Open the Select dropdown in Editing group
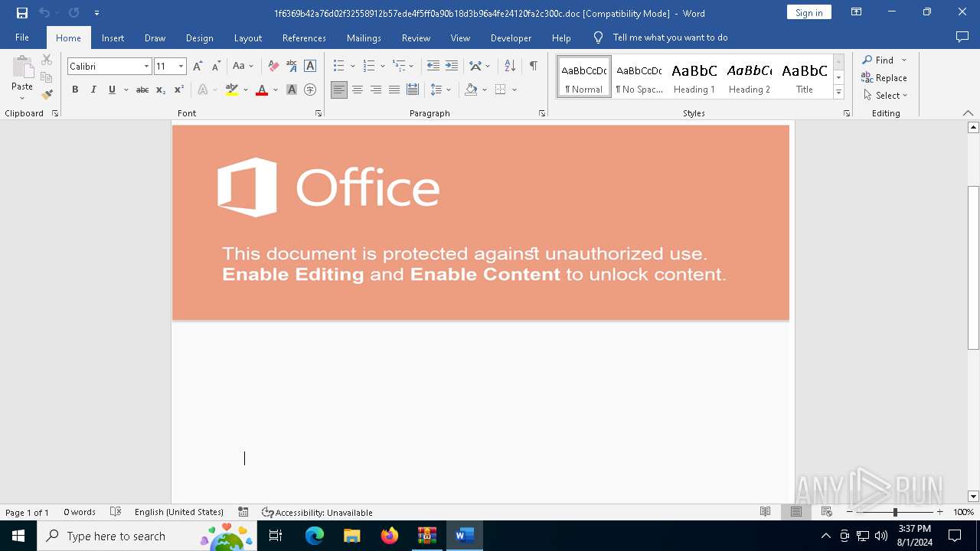 (x=885, y=96)
